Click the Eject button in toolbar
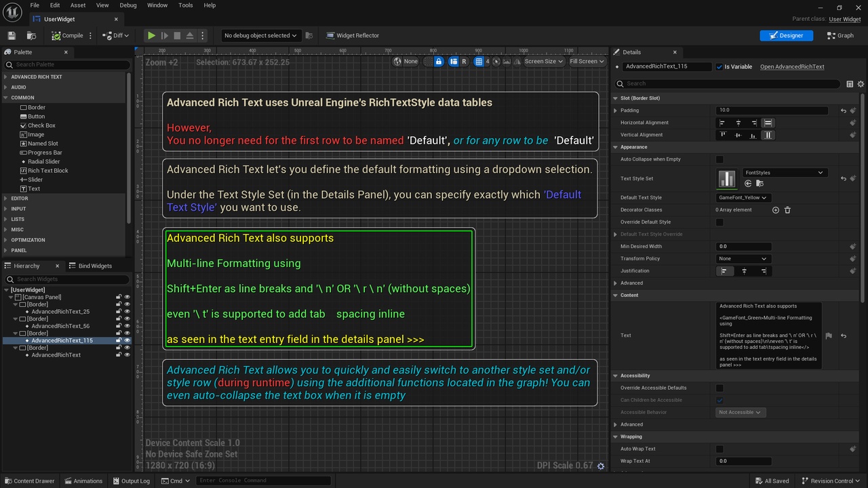Image resolution: width=868 pixels, height=488 pixels. click(190, 35)
